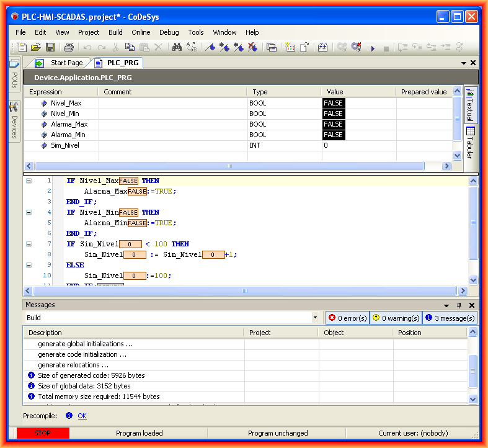Open the Devices side panel
This screenshot has height=448, width=488.
coord(14,121)
